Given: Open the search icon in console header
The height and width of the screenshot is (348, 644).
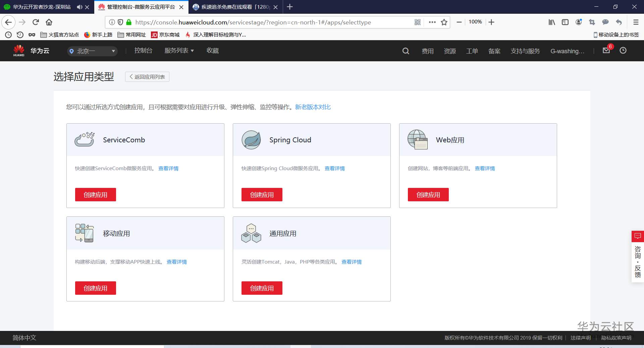Looking at the screenshot, I should (406, 51).
